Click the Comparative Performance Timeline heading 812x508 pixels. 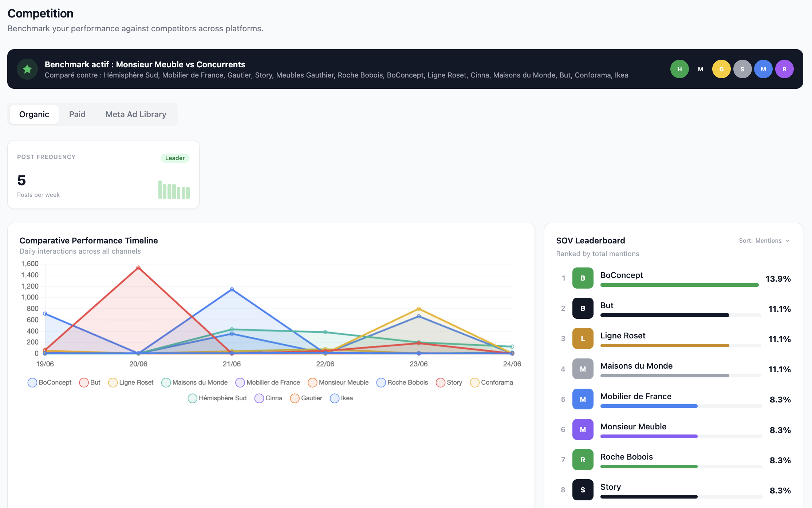pos(89,241)
